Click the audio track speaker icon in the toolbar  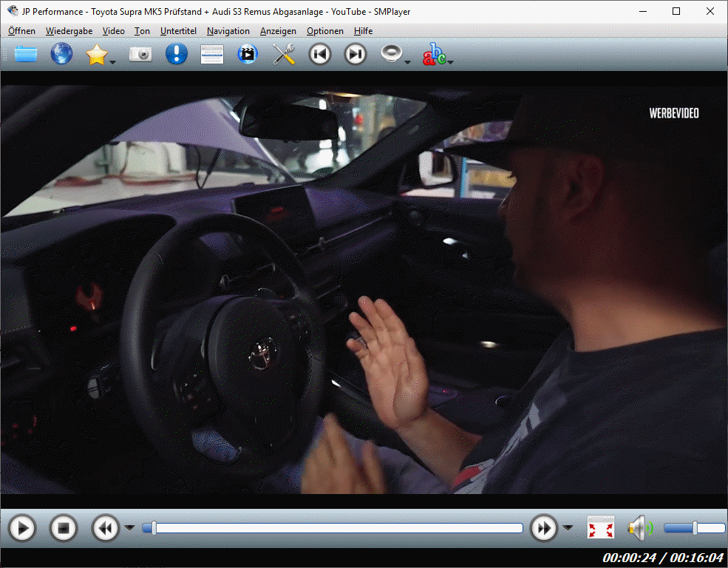coord(391,54)
